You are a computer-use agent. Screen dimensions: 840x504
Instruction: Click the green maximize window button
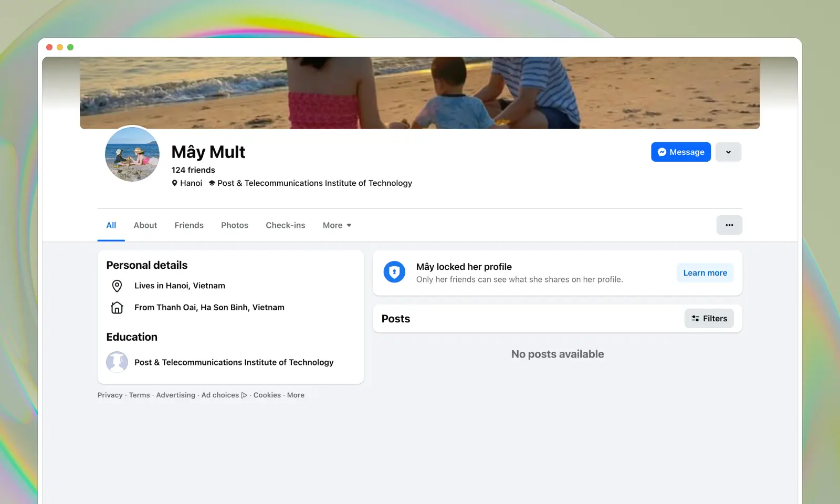coord(70,47)
